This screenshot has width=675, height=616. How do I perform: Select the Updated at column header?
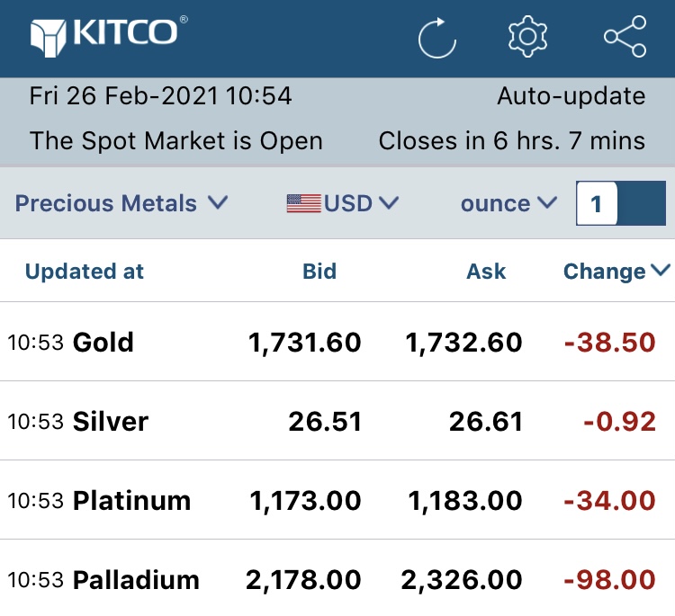coord(85,271)
